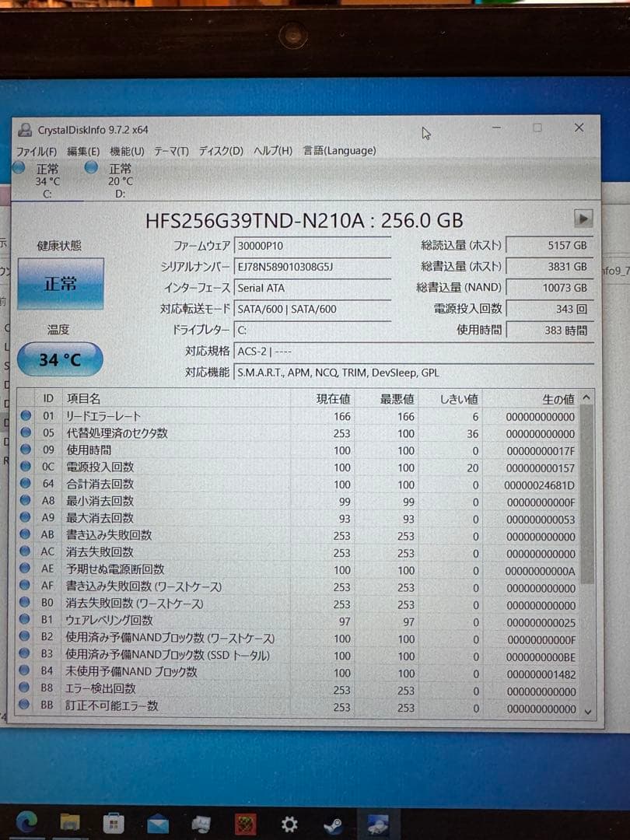Open the Mail app from the taskbar
The width and height of the screenshot is (630, 840).
tap(158, 823)
